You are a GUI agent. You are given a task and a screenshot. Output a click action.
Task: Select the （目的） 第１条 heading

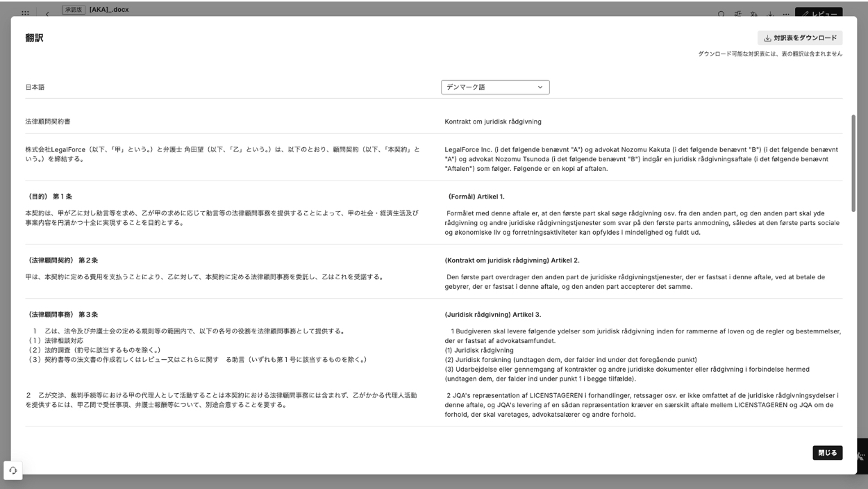coord(49,197)
